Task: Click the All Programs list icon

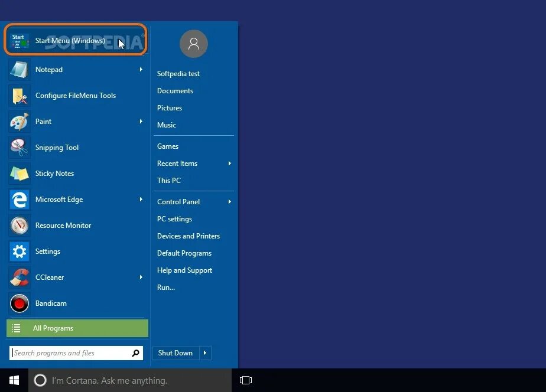Action: pos(17,328)
